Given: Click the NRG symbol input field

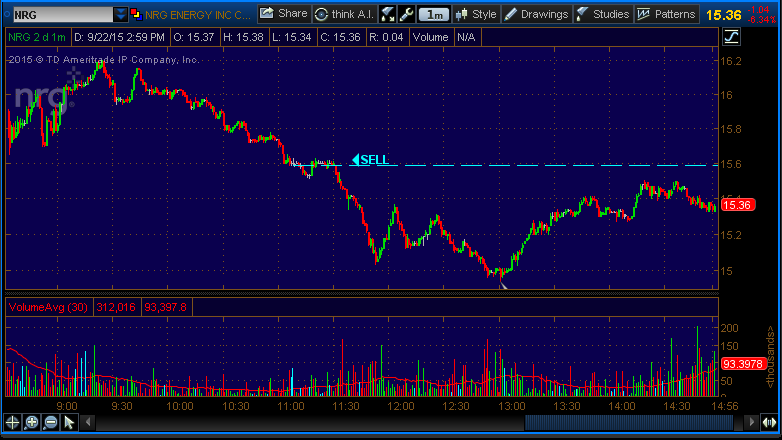Looking at the screenshot, I should (60, 15).
